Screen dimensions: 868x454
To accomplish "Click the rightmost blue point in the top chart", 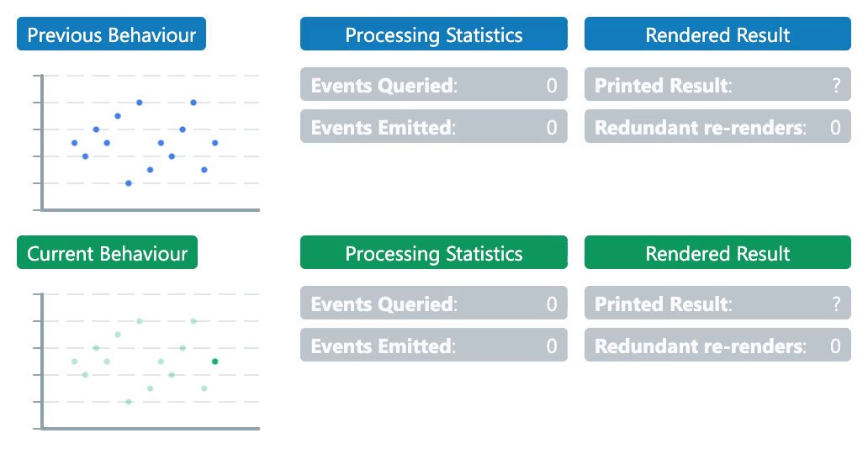I will tap(214, 143).
